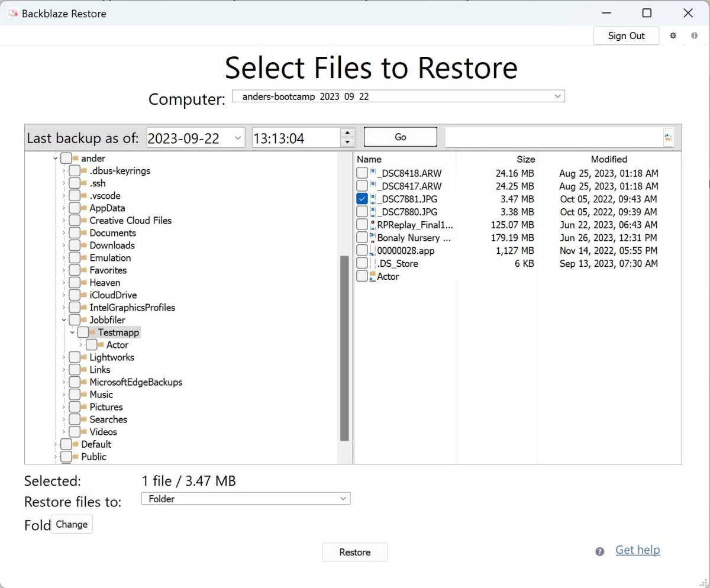Screen dimensions: 710x588
Task: Check the AppData folder checkbox in tree
Action: click(x=74, y=208)
